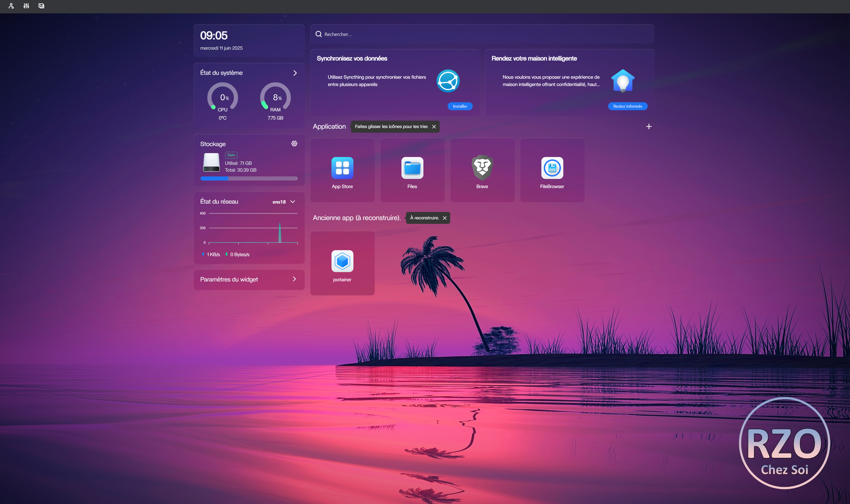The image size is (850, 504).
Task: Launch the FileBrowser app
Action: pos(552,168)
